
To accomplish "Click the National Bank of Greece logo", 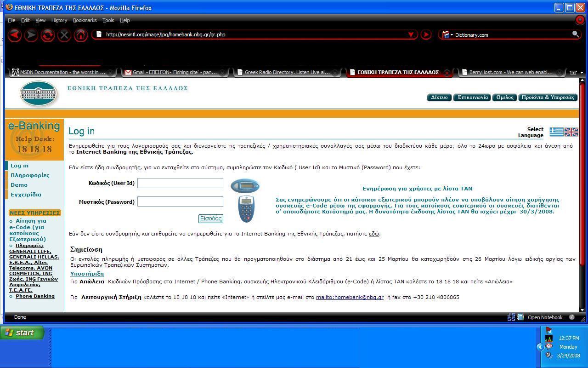I will tap(39, 94).
